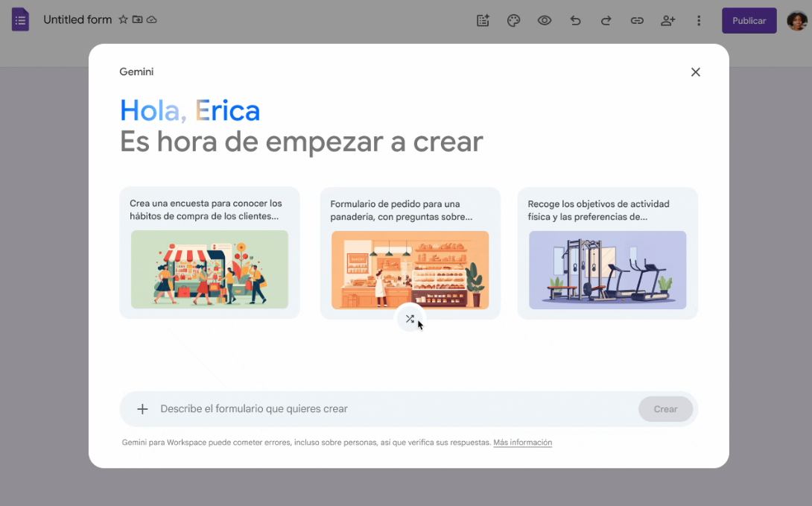Select the customer shopping habits survey card
The height and width of the screenshot is (506, 812).
click(209, 253)
